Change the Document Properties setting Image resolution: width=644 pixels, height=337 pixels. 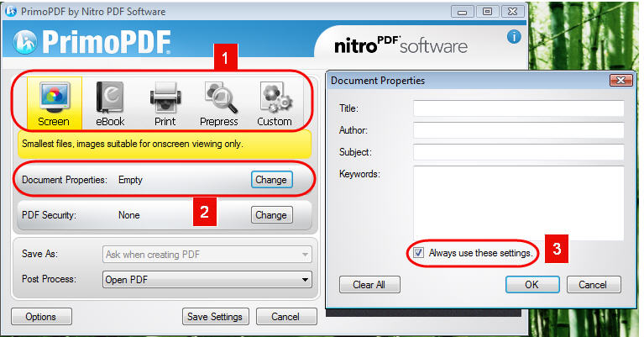[x=271, y=180]
